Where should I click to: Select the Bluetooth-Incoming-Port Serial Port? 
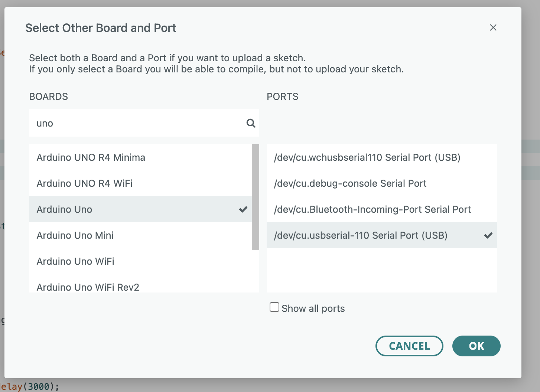coord(372,209)
